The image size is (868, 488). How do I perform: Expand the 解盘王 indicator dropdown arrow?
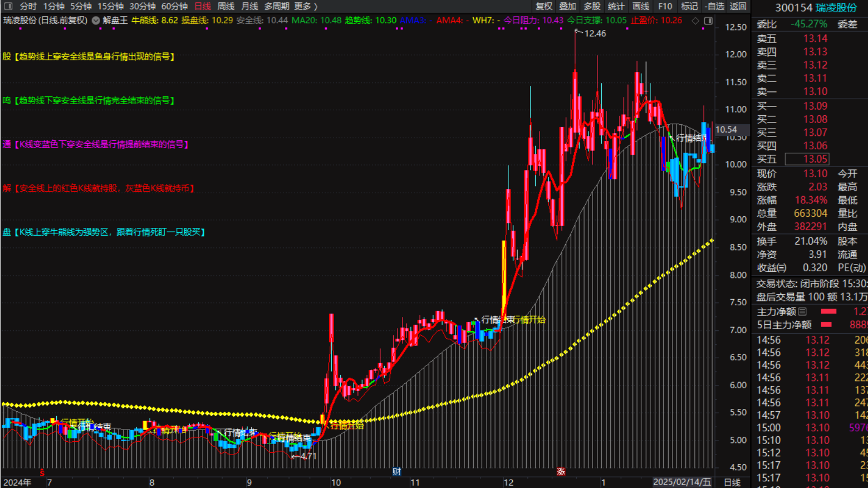(x=96, y=21)
